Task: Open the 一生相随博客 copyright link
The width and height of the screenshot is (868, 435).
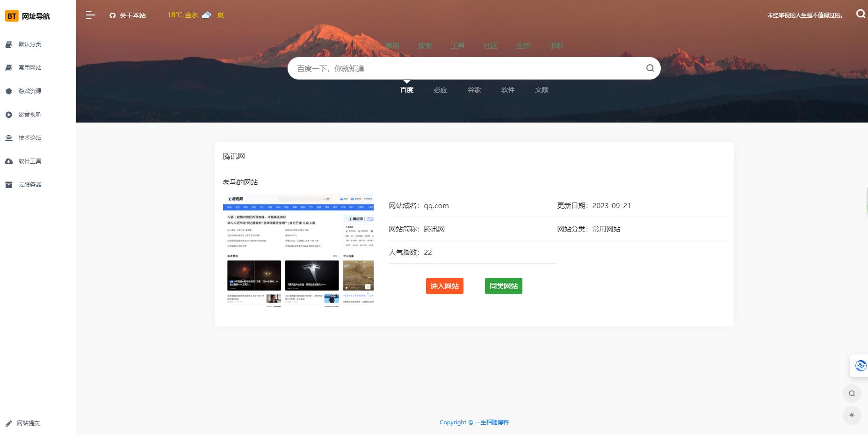Action: click(x=492, y=422)
